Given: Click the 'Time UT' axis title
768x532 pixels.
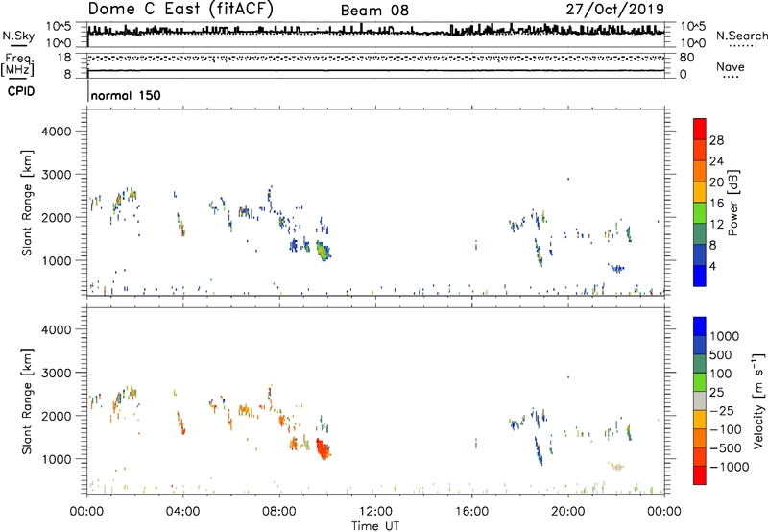Looking at the screenshot, I should pos(375,526).
